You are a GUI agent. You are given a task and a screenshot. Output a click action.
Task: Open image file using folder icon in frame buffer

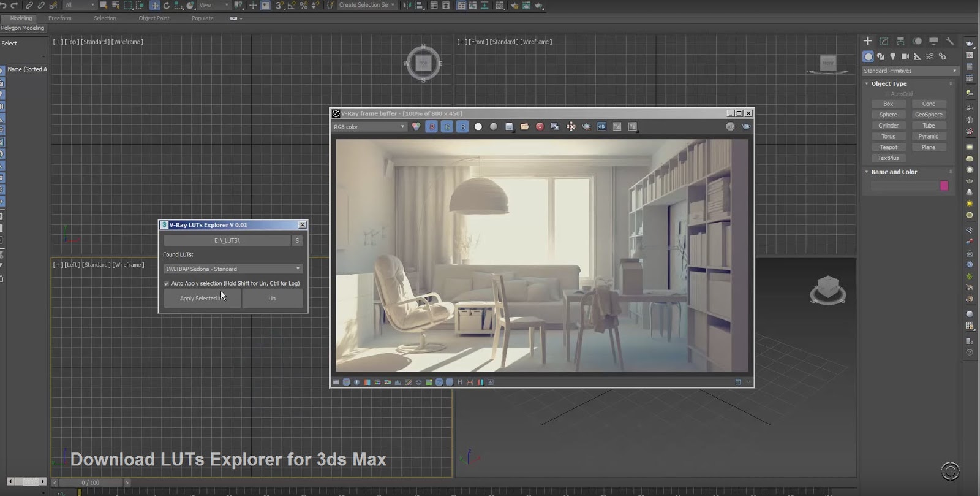pos(524,127)
